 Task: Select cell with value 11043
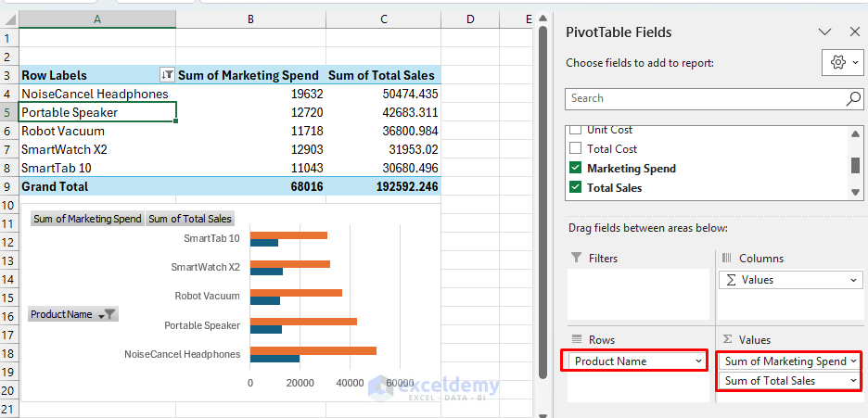pos(250,168)
